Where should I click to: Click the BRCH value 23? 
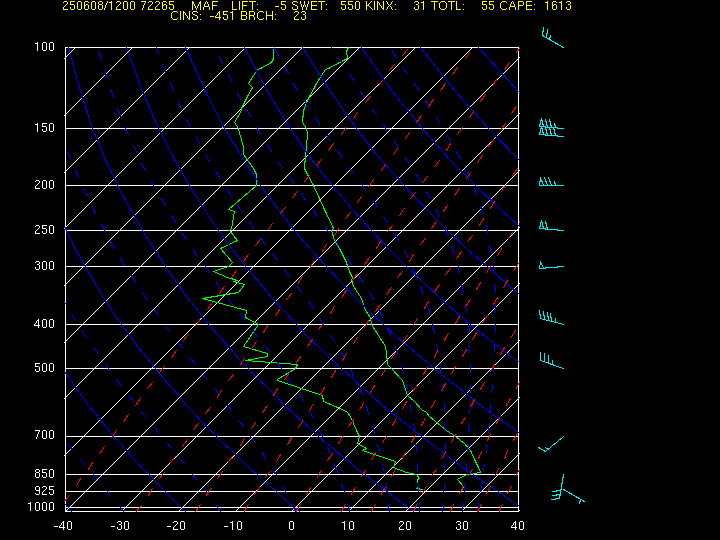(300, 16)
